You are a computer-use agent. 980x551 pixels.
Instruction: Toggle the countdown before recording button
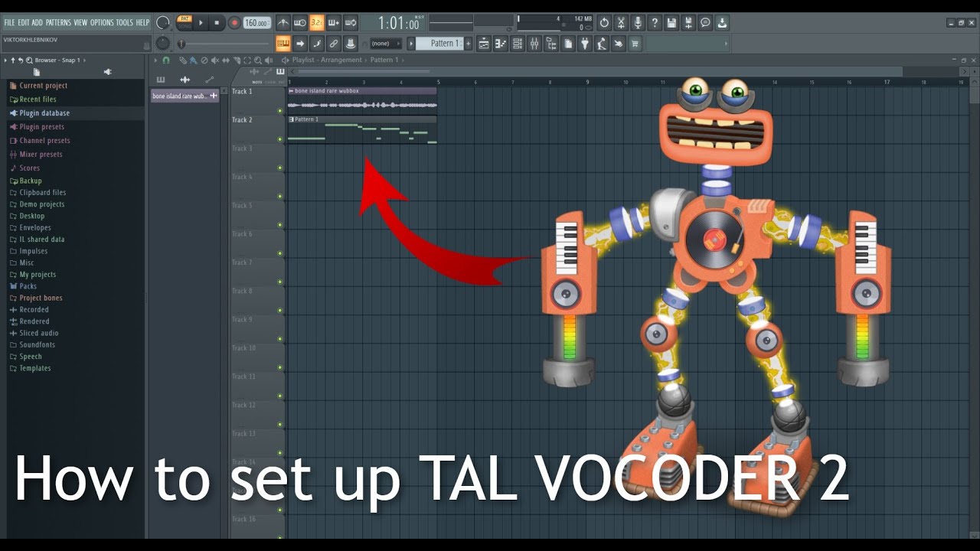pyautogui.click(x=316, y=23)
